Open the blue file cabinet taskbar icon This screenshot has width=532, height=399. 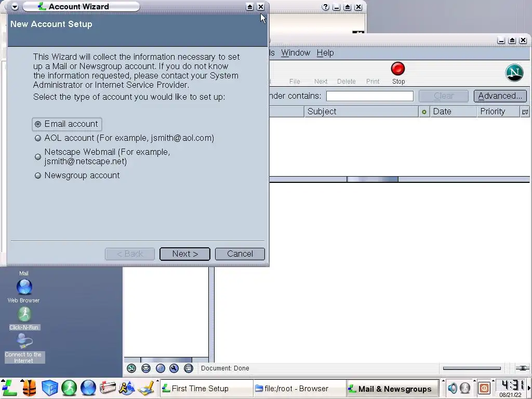pyautogui.click(x=49, y=388)
